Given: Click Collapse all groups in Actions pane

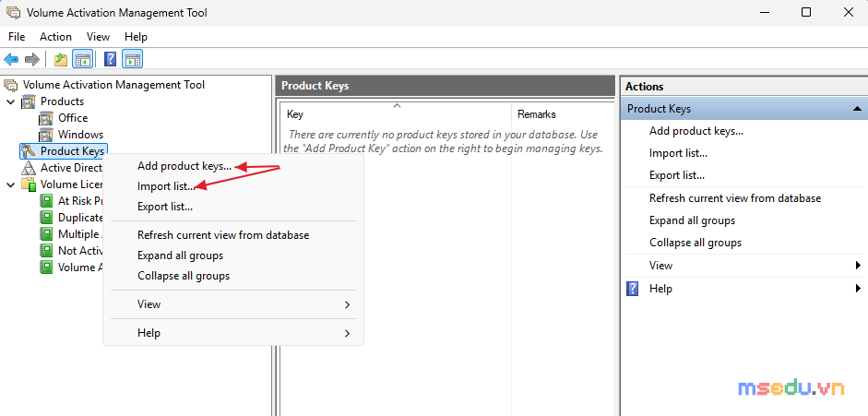Looking at the screenshot, I should tap(696, 243).
